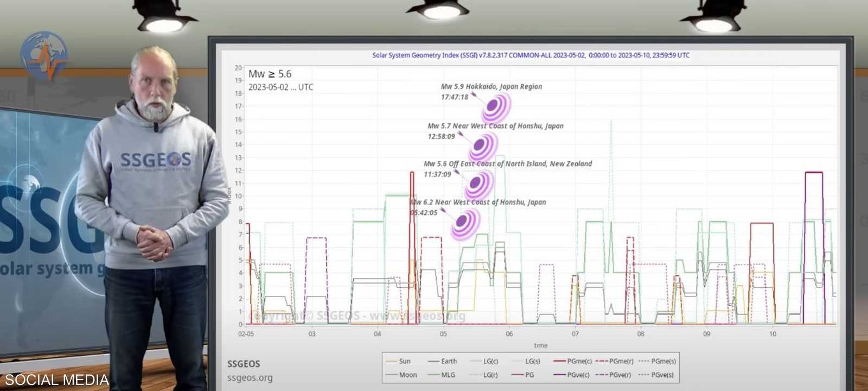This screenshot has width=868, height=391.
Task: Click the LG(r) legend entry
Action: pos(483,375)
